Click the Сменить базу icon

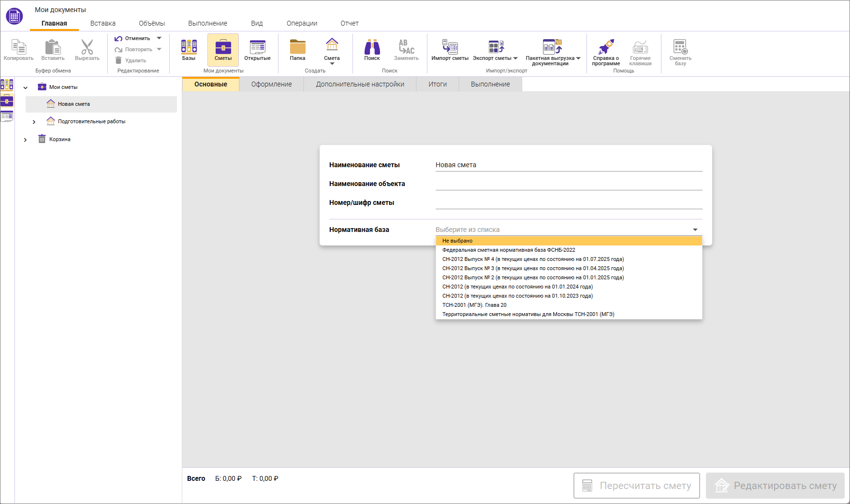tap(680, 47)
